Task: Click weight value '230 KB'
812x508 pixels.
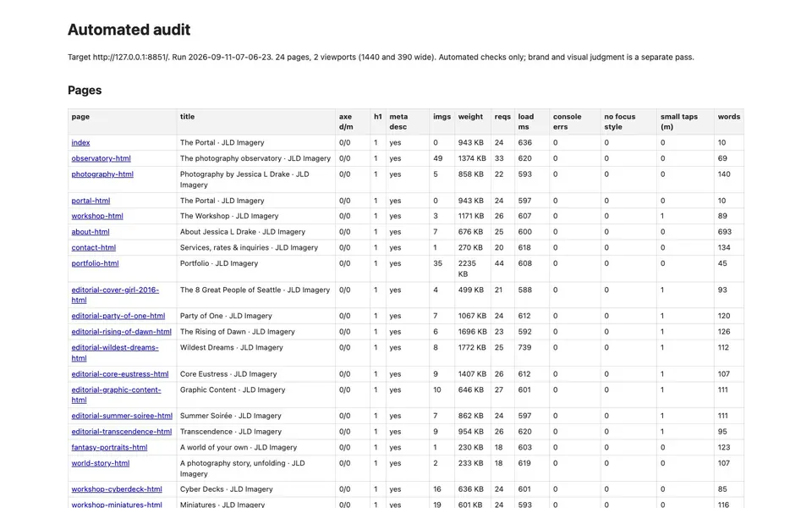Action: 471,447
